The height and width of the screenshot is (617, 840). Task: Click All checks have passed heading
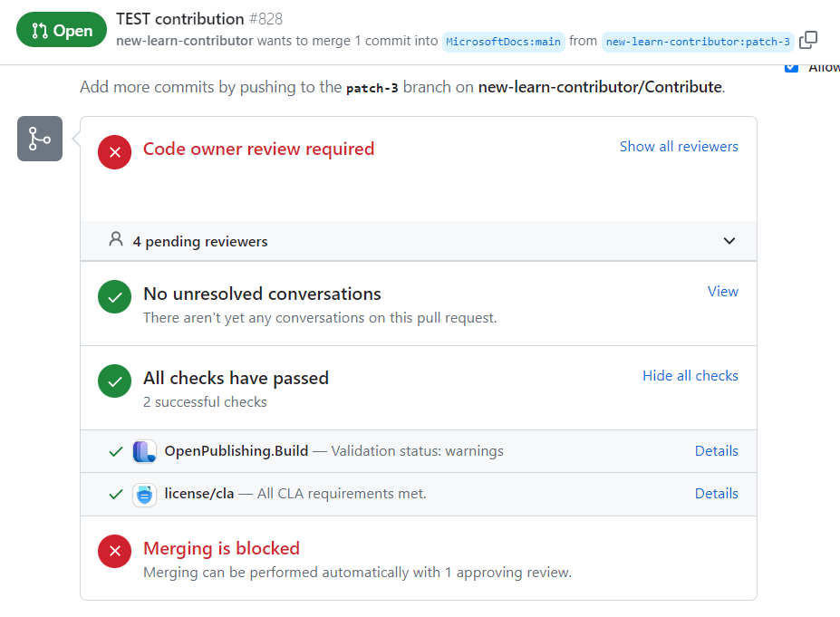pos(236,378)
